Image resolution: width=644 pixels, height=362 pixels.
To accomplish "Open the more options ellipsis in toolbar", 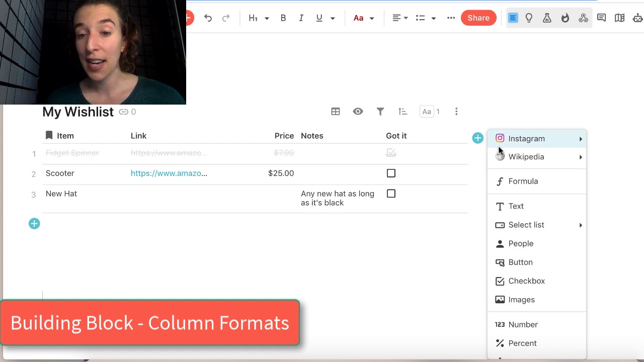I will tap(451, 18).
